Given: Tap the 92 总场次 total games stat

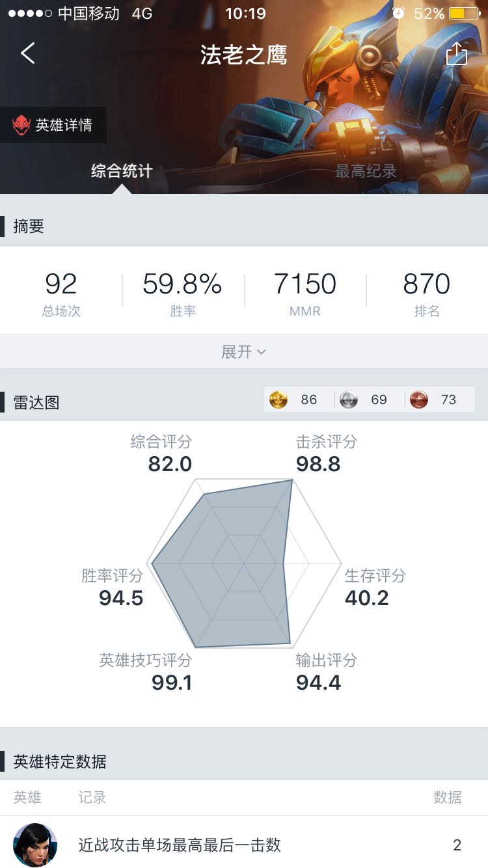Looking at the screenshot, I should point(61,293).
